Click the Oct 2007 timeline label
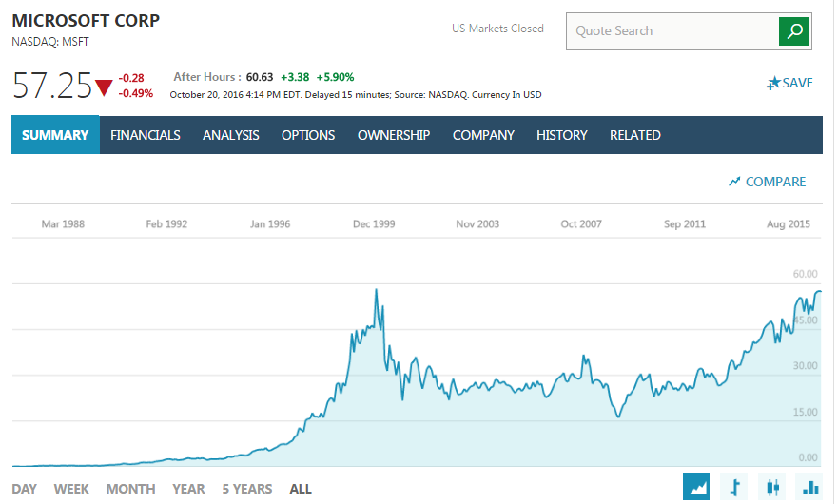 coord(581,223)
